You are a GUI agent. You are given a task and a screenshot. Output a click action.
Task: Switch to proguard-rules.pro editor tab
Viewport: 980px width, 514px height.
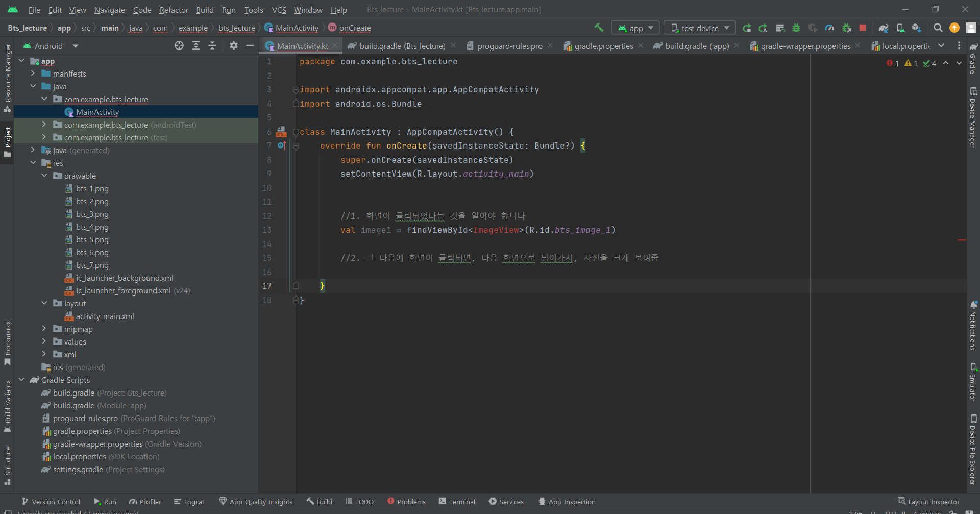tap(509, 46)
